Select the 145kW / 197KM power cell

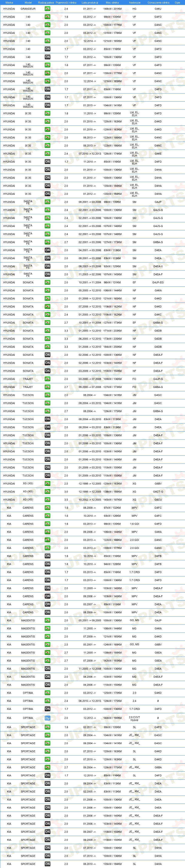113,500
